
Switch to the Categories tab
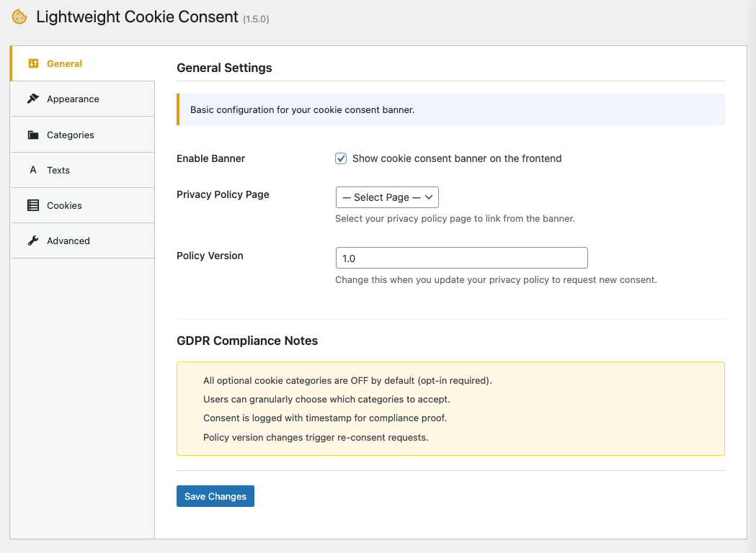pos(70,135)
